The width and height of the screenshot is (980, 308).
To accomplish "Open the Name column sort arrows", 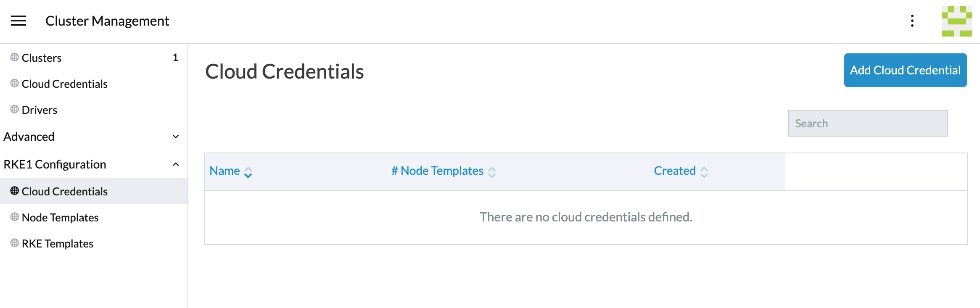I will 248,172.
